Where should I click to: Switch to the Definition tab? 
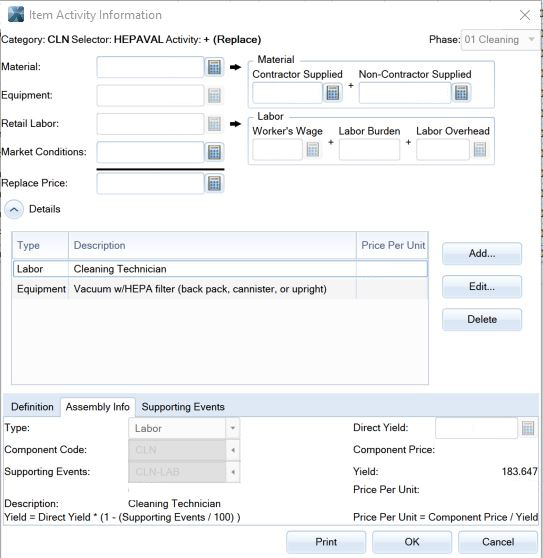pyautogui.click(x=32, y=407)
